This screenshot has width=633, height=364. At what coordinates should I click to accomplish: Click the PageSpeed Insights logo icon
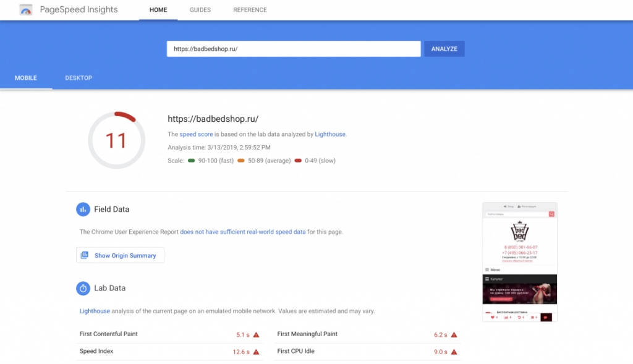coord(26,10)
